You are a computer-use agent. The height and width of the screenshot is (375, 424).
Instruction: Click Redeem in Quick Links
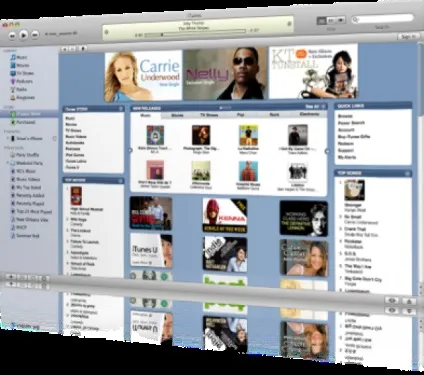click(x=346, y=143)
